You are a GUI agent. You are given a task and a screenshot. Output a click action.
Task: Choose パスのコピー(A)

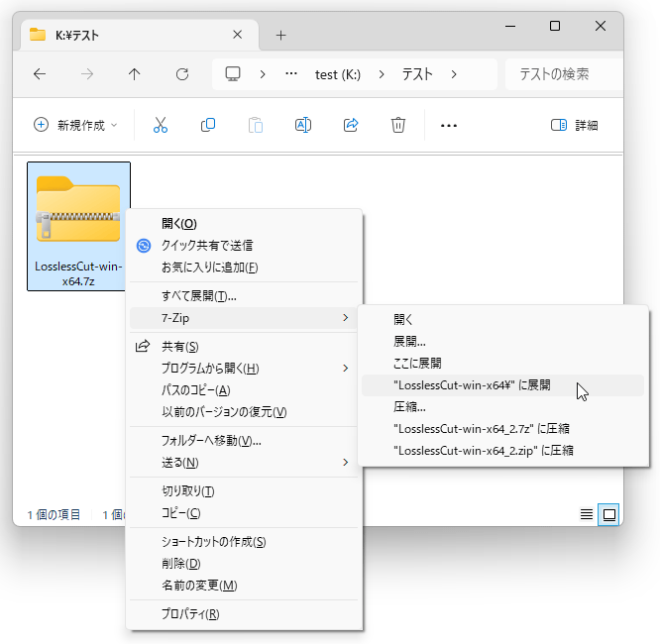pos(244,390)
